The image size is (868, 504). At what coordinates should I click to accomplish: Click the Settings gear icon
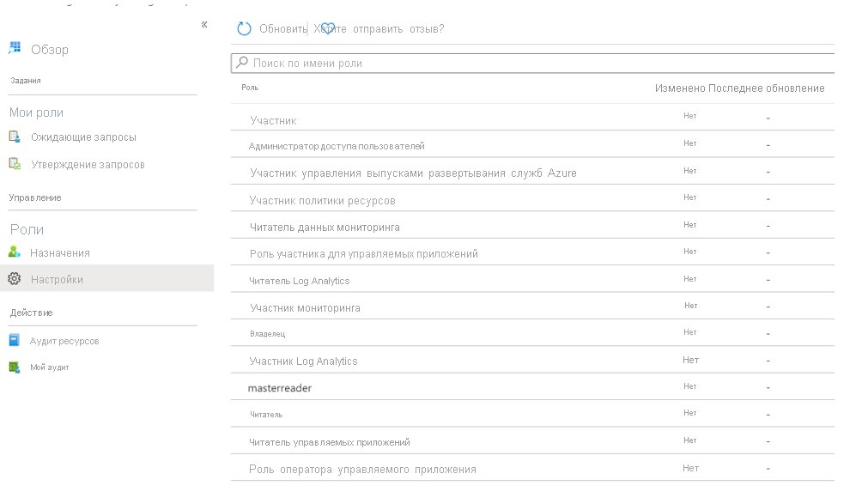(x=15, y=278)
